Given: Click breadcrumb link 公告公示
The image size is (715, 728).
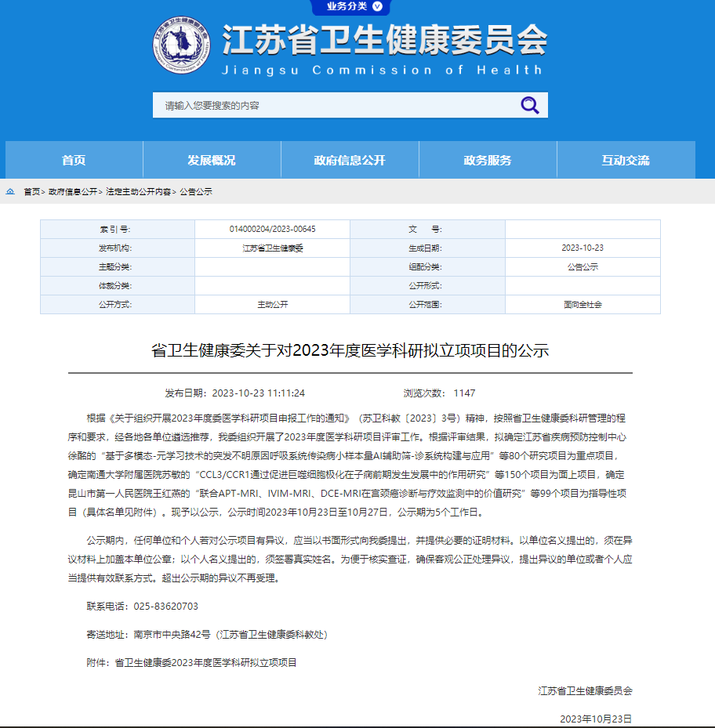Looking at the screenshot, I should (196, 192).
